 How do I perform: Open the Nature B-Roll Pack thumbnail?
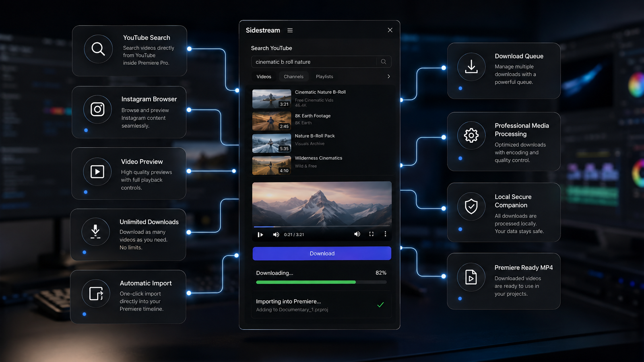pyautogui.click(x=272, y=143)
